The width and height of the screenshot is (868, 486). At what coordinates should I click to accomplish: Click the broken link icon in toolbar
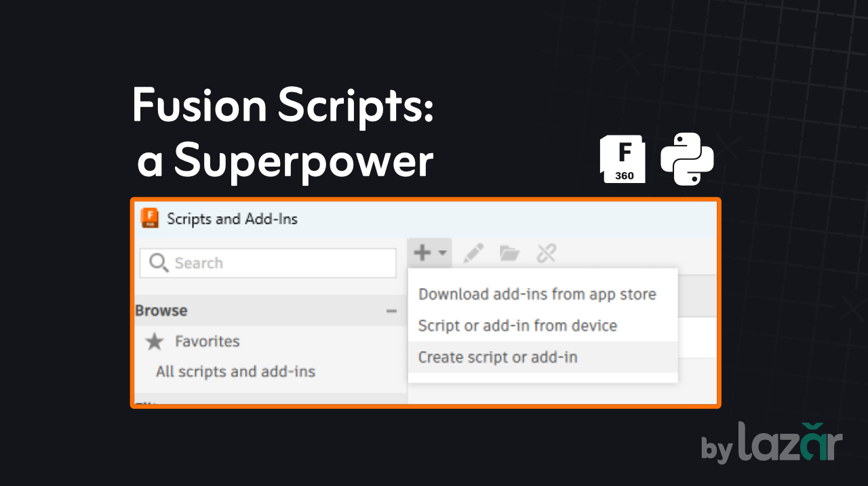tap(546, 254)
